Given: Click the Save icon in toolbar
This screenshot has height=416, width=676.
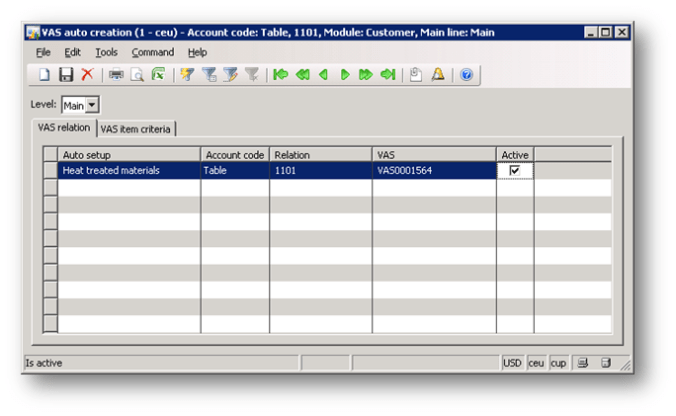Looking at the screenshot, I should (x=66, y=75).
